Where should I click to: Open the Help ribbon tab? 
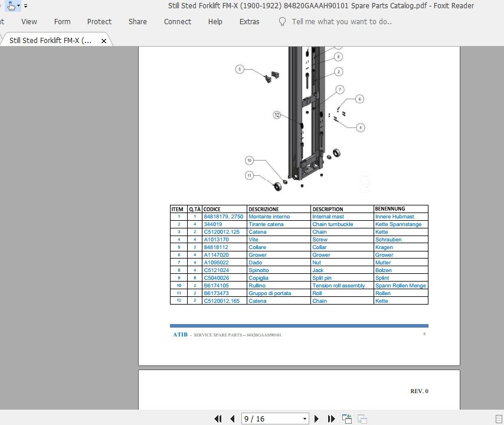215,21
